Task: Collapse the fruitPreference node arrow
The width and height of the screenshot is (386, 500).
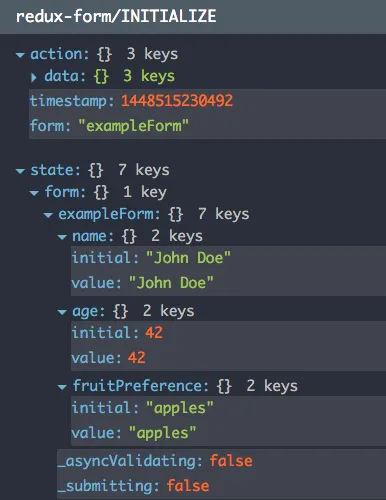Action: tap(62, 387)
